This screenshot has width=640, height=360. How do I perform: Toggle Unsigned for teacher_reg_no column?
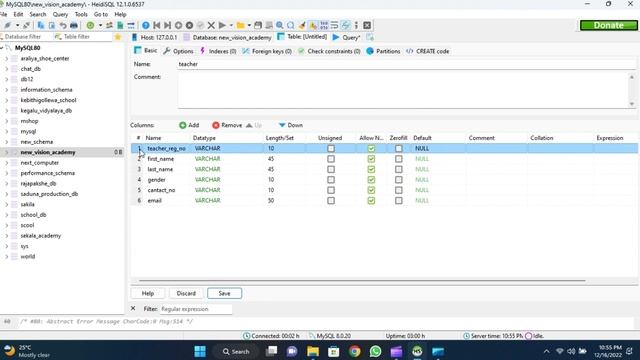pos(331,149)
